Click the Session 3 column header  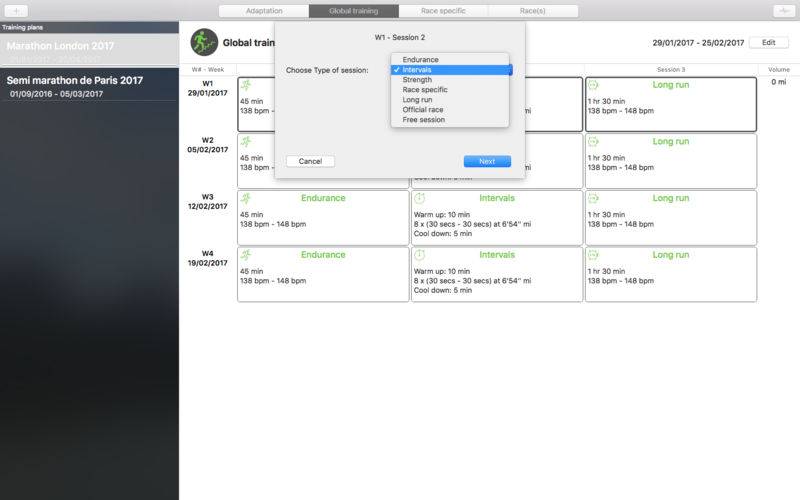(671, 69)
